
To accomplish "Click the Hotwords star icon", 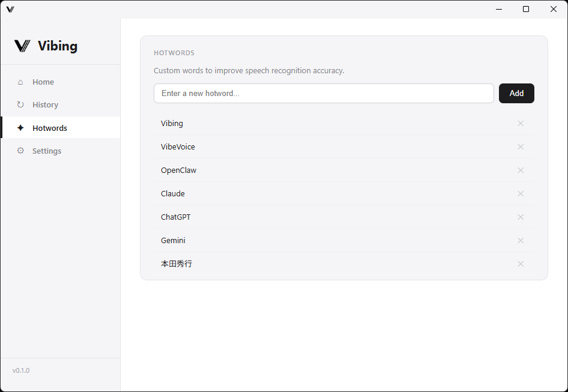I will tap(22, 127).
